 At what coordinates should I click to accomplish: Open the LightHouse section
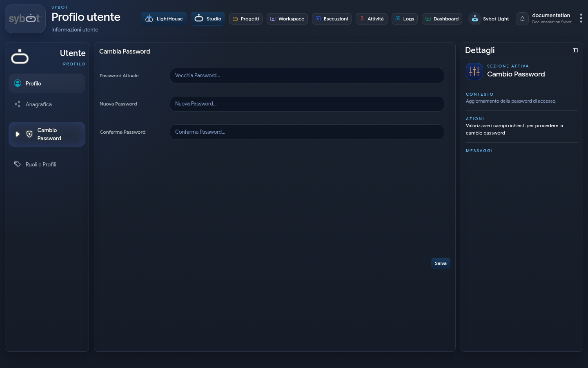click(x=164, y=19)
